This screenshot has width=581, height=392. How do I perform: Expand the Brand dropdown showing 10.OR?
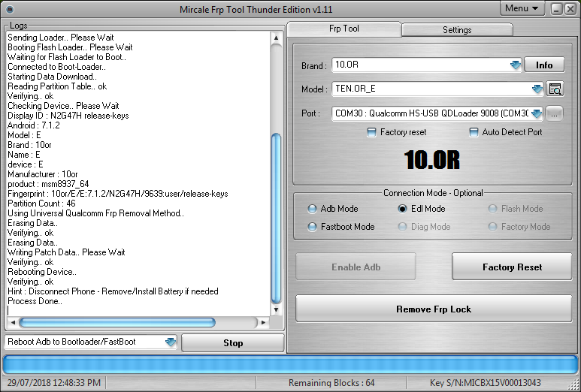point(515,65)
